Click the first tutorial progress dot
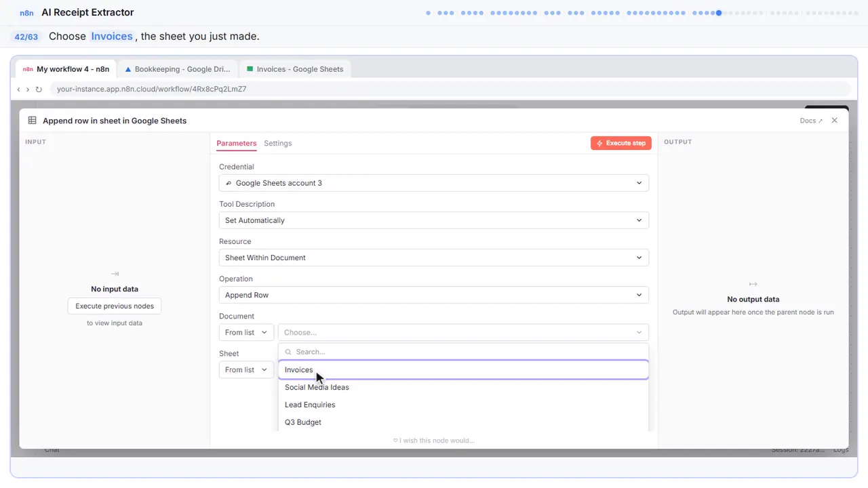 pos(428,12)
